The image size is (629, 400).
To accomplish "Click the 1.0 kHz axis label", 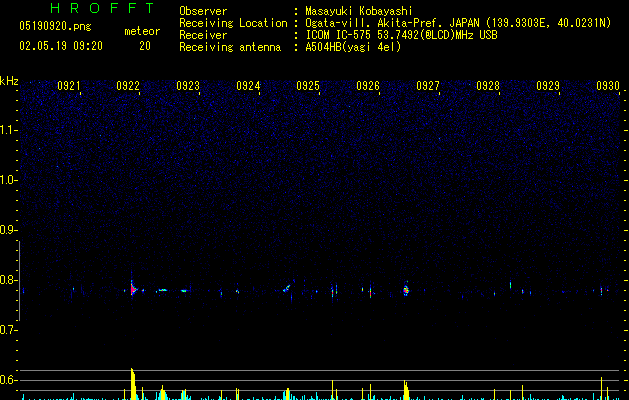I will [x=8, y=180].
